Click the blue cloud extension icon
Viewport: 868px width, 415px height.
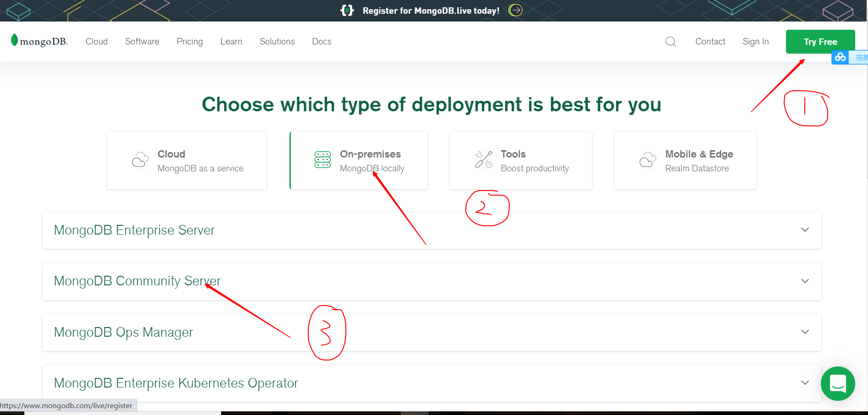pos(840,57)
